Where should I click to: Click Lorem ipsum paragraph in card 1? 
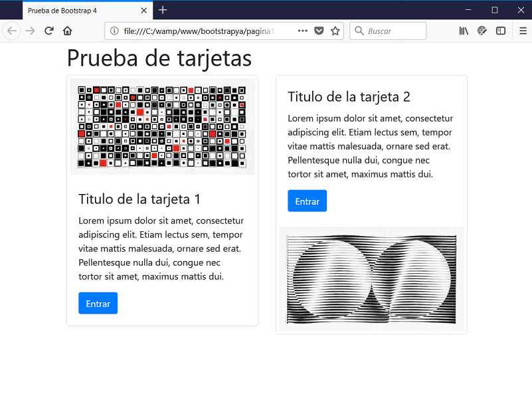[x=161, y=249]
